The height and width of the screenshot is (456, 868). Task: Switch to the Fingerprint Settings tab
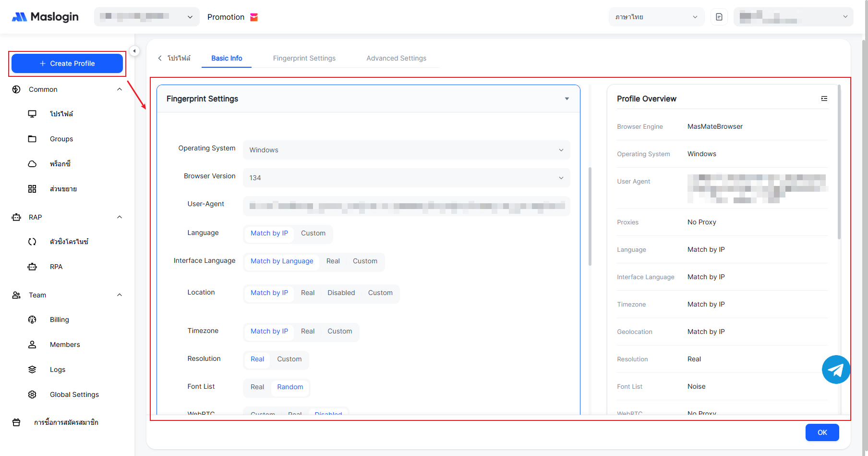coord(304,58)
